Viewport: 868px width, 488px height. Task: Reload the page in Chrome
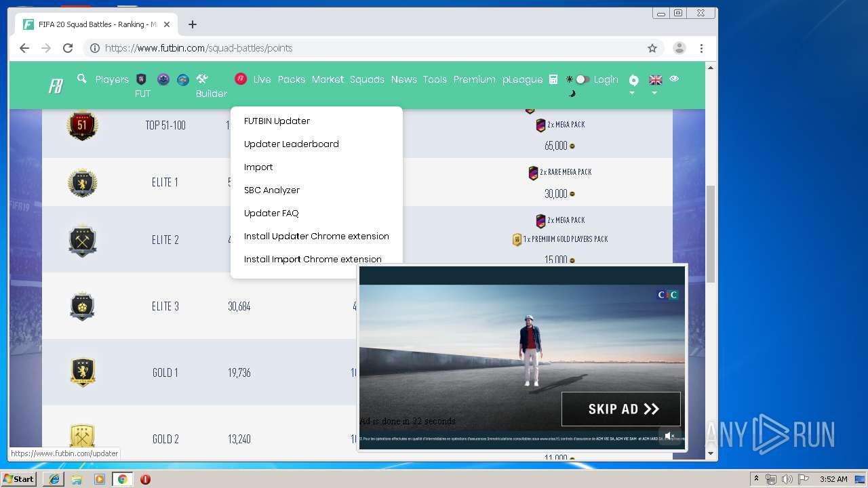pos(68,48)
